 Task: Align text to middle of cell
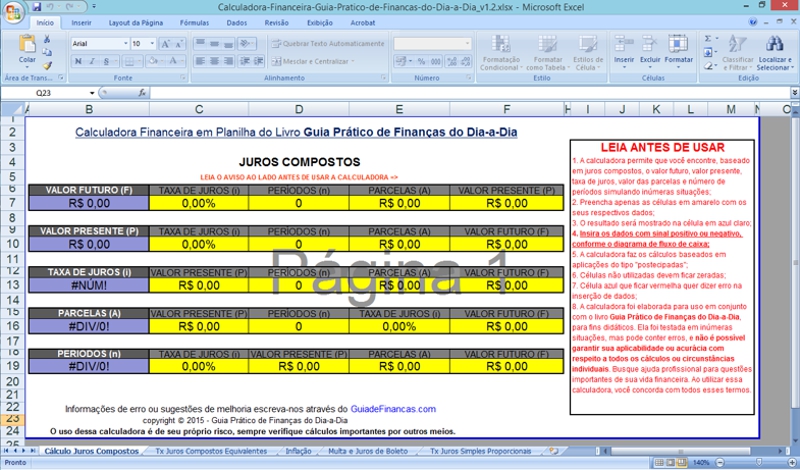click(x=215, y=44)
